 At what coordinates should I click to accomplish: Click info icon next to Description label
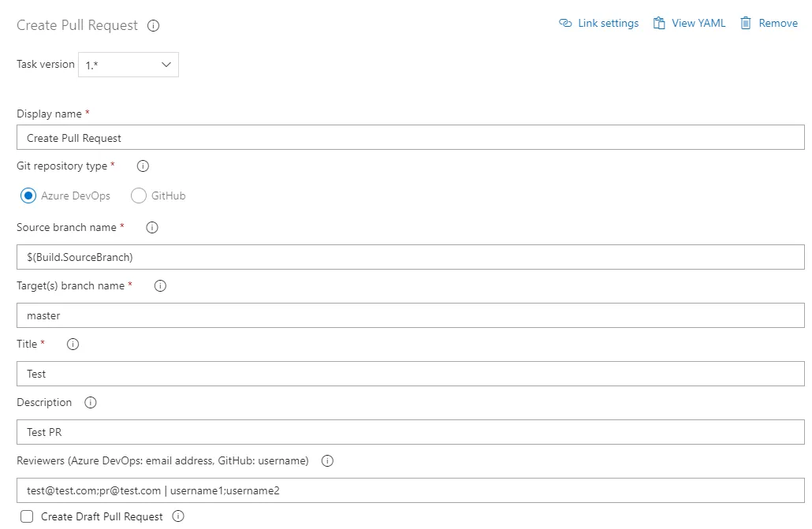click(90, 403)
